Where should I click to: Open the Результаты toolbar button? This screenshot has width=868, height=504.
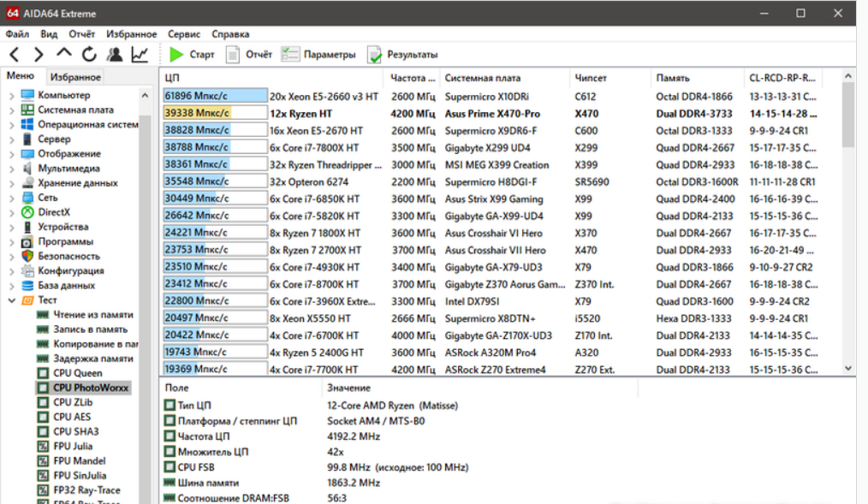click(x=402, y=54)
